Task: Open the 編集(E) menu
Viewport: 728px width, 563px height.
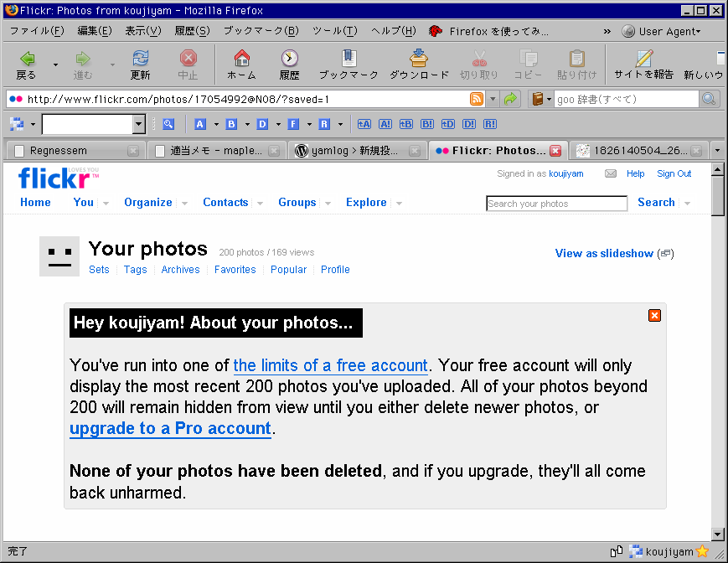Action: (95, 31)
